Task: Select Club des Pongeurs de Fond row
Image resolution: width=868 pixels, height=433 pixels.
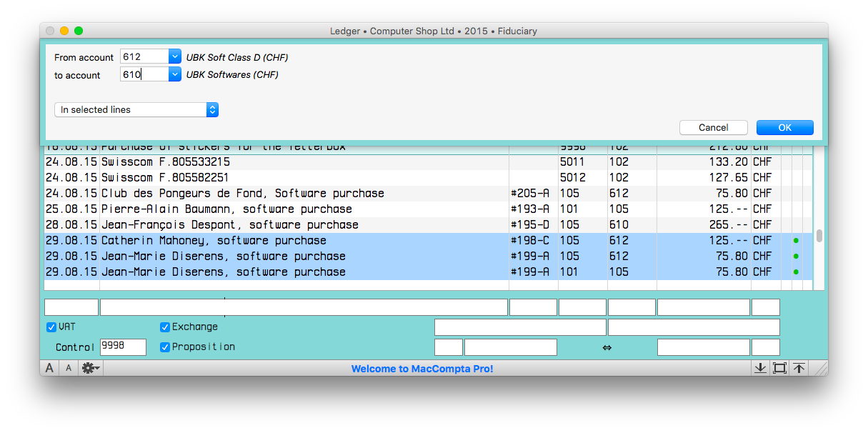Action: click(x=428, y=194)
